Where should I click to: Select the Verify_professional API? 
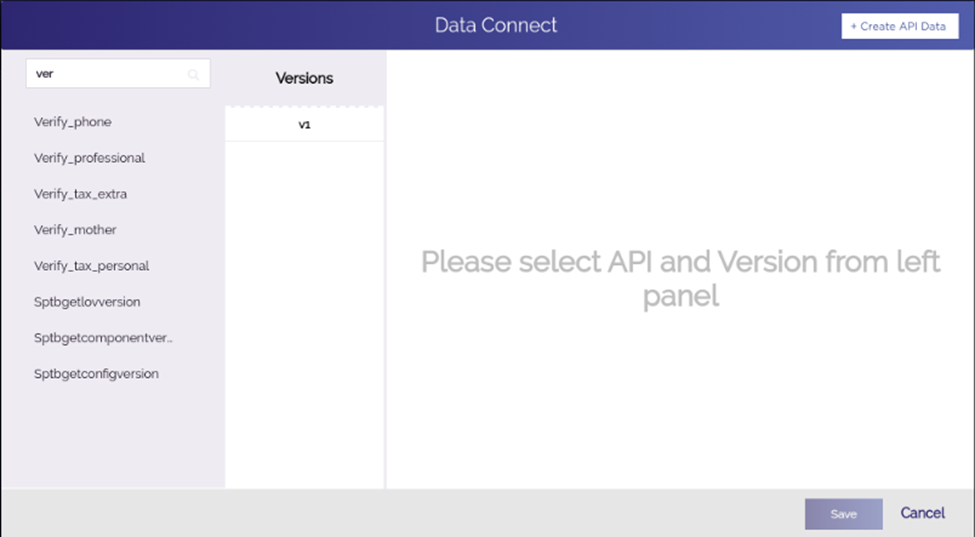(90, 158)
